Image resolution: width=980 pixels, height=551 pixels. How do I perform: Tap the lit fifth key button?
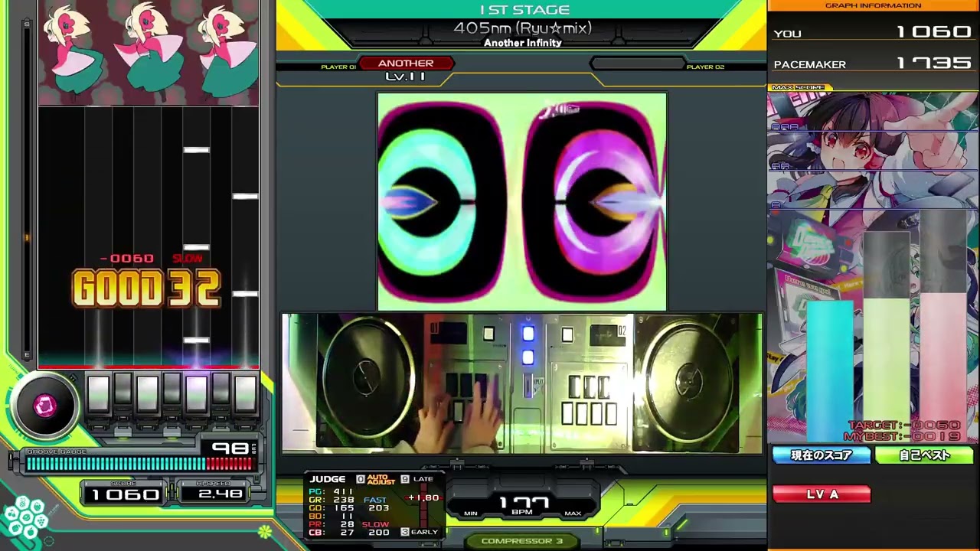coord(196,393)
